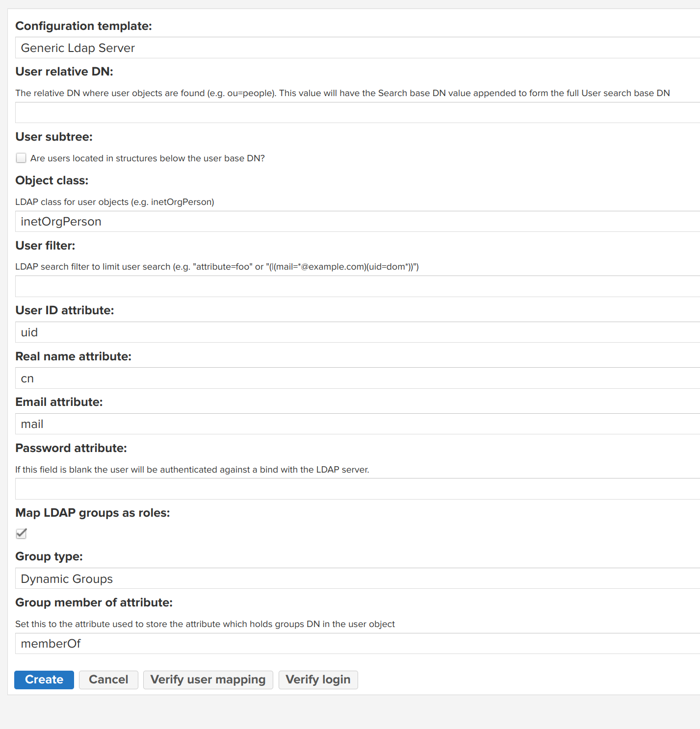Click the Create button
Viewport: 700px width, 729px height.
pos(44,679)
